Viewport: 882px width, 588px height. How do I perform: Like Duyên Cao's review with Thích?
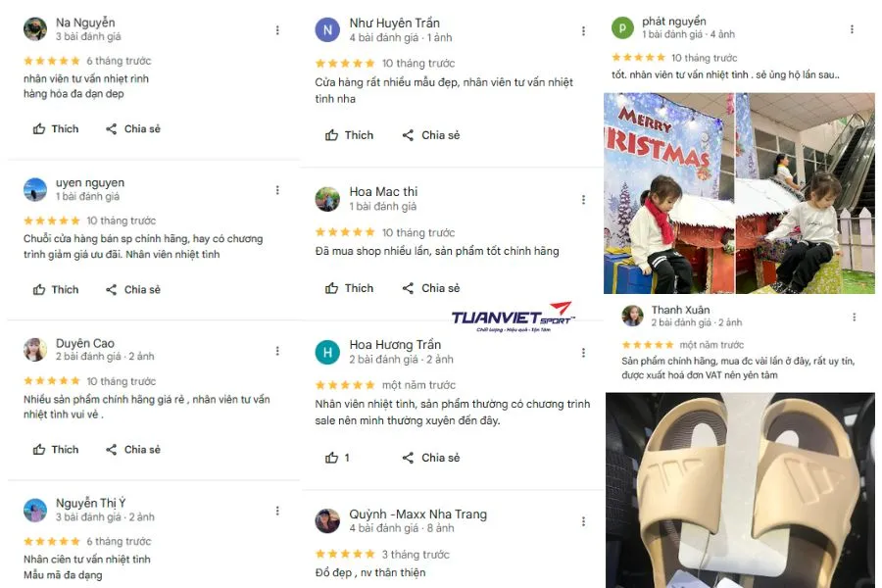coord(56,450)
